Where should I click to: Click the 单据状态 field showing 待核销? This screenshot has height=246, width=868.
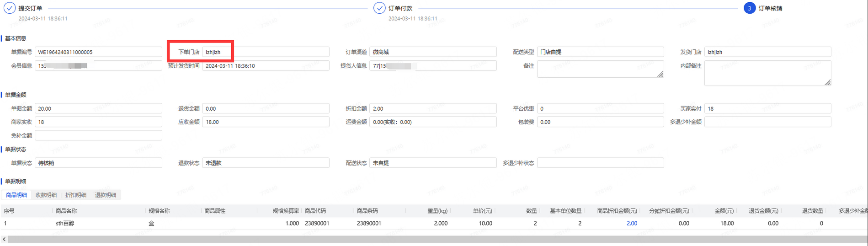click(98, 163)
